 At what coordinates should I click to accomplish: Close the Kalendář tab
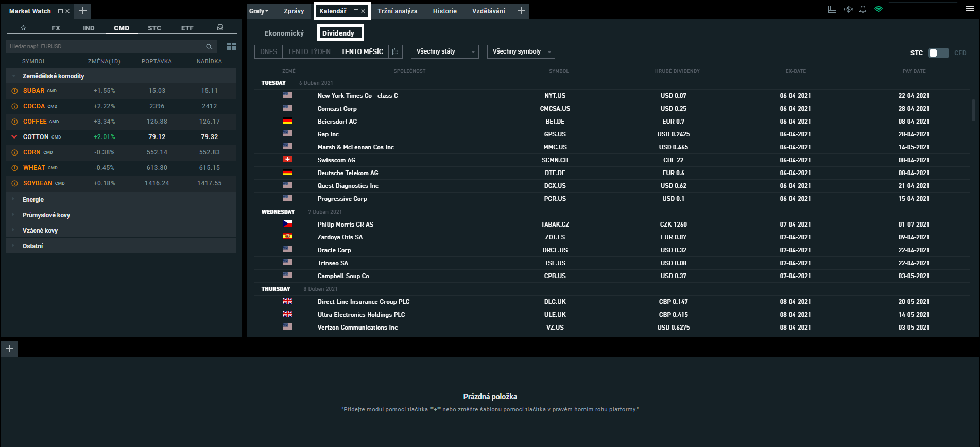pos(363,11)
